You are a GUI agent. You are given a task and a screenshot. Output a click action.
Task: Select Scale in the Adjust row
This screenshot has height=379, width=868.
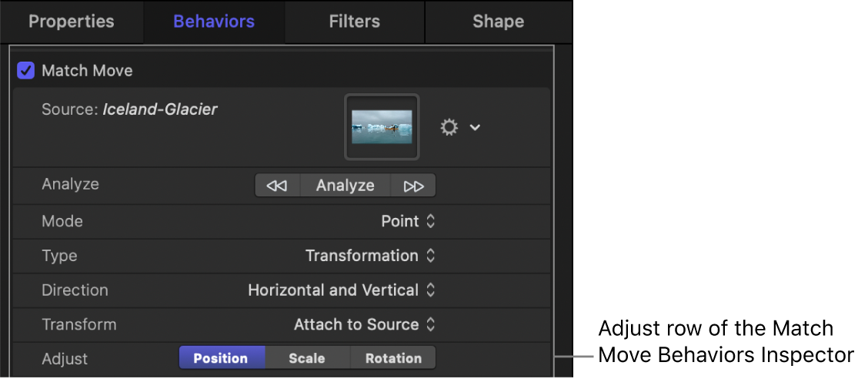[x=306, y=358]
